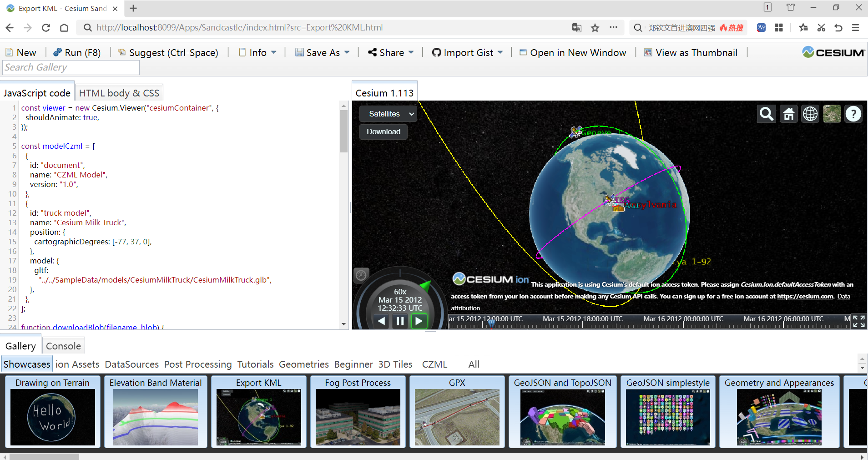
Task: Click the scissors screenshot tool icon
Action: pyautogui.click(x=821, y=28)
